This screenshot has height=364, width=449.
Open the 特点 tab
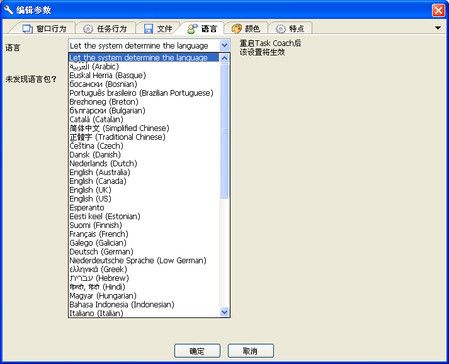pos(290,29)
